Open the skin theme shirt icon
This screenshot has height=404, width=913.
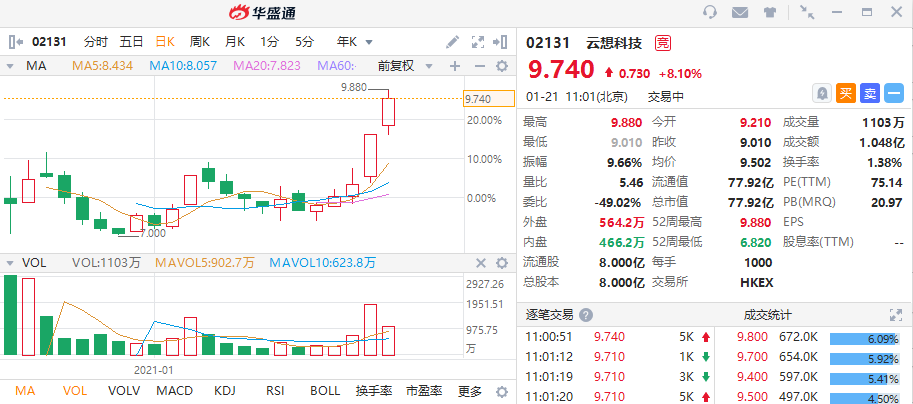click(x=770, y=12)
